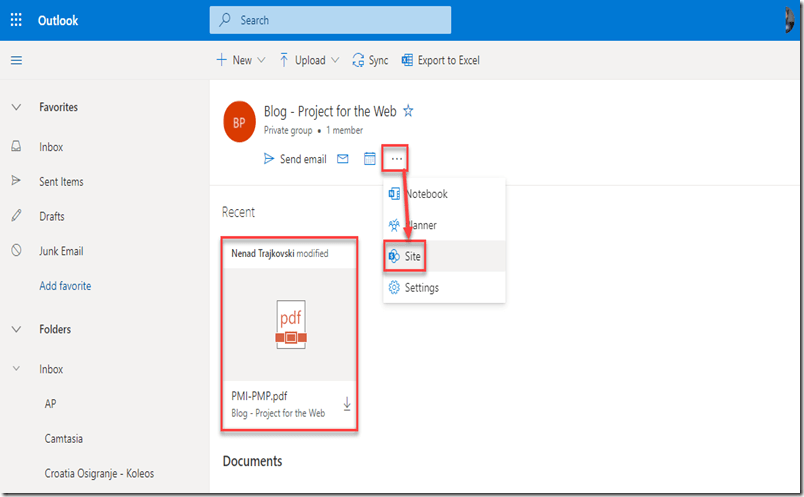Open the user profile picture

tap(788, 20)
